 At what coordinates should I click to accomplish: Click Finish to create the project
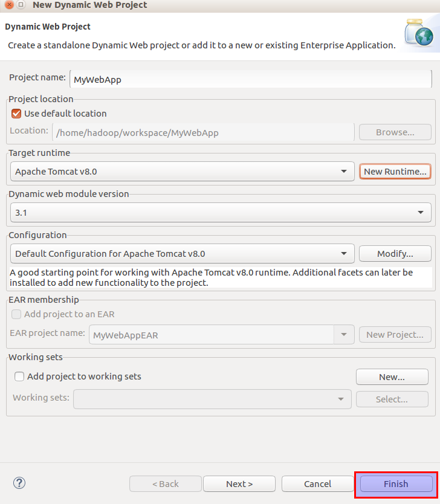tap(396, 484)
